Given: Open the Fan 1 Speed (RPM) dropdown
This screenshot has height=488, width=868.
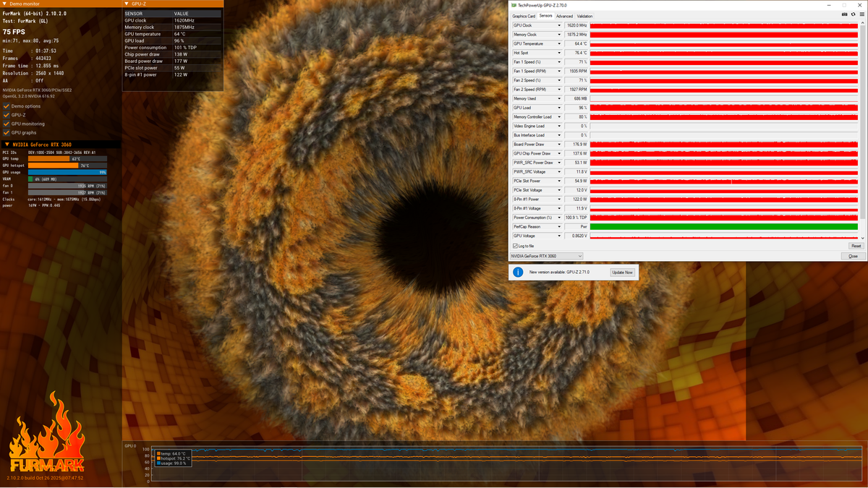Looking at the screenshot, I should click(558, 71).
